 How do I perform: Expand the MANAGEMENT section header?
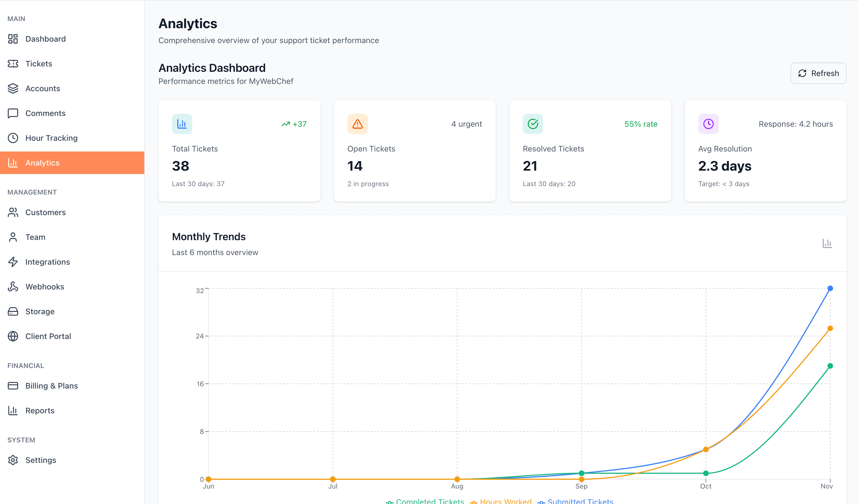point(32,192)
